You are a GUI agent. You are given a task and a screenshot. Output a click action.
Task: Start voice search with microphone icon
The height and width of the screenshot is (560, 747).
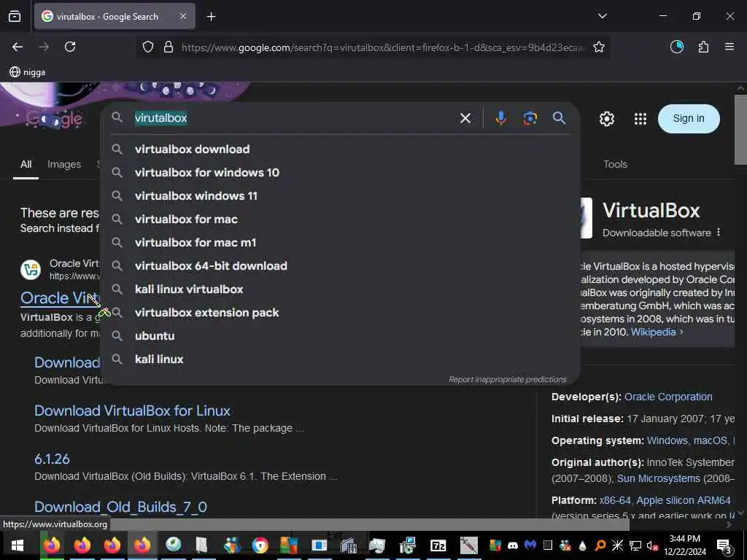pyautogui.click(x=500, y=118)
